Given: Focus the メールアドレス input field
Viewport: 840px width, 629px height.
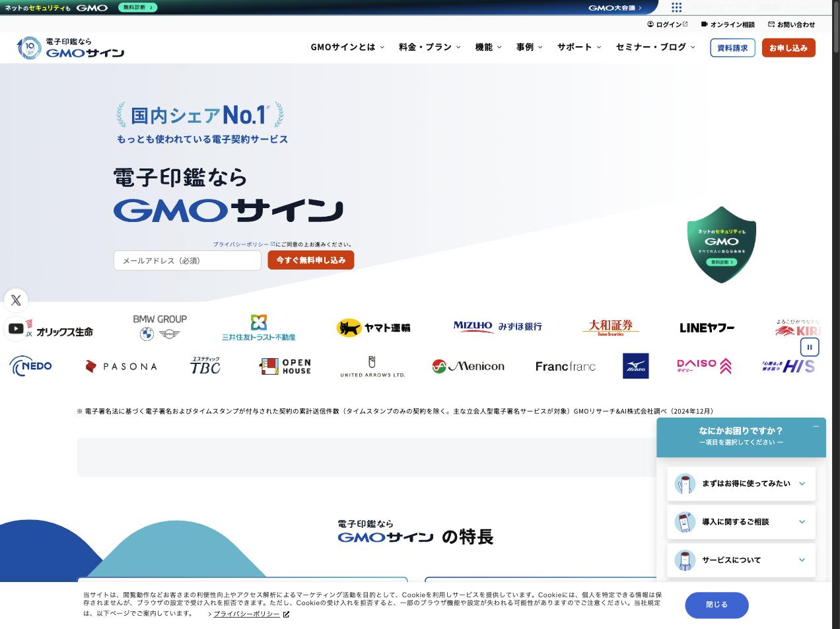Looking at the screenshot, I should (188, 260).
